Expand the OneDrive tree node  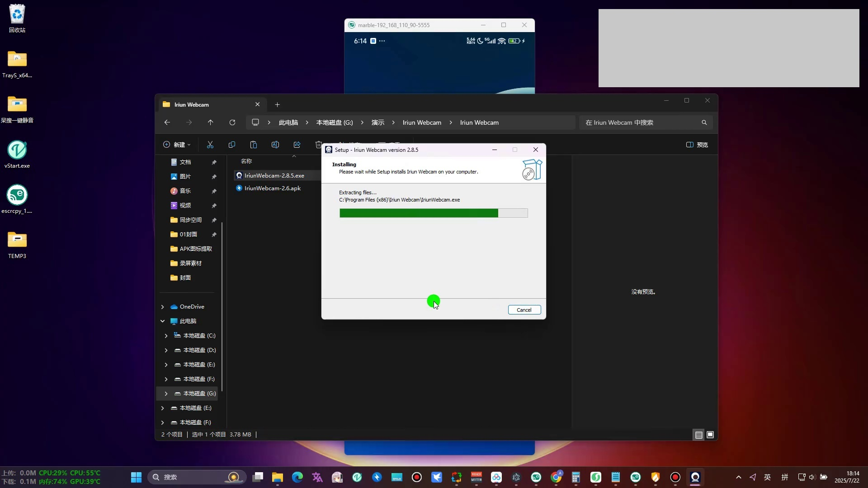point(163,307)
